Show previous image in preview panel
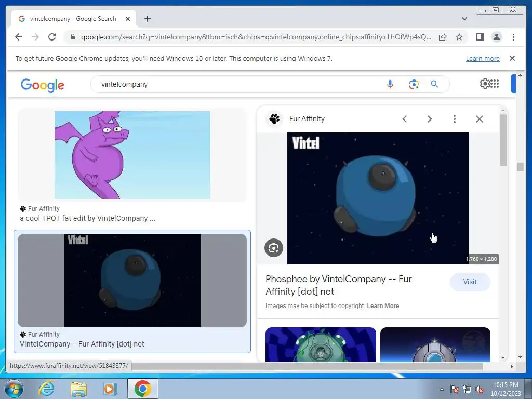 pyautogui.click(x=404, y=119)
